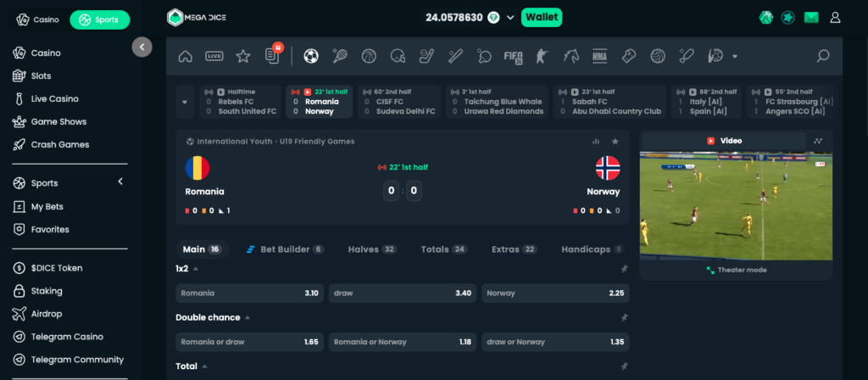The width and height of the screenshot is (868, 380).
Task: Switch to Sports mode toggle
Action: [x=100, y=20]
